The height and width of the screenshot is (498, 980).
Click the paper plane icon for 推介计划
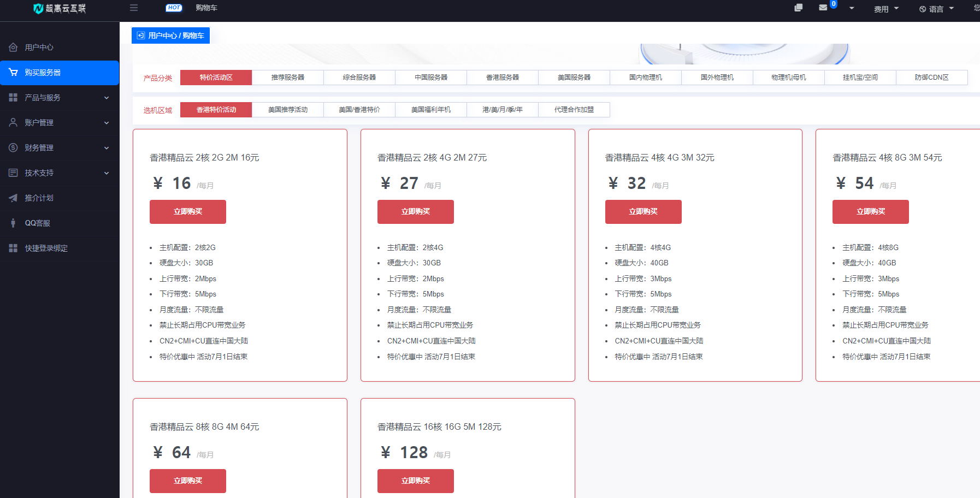(x=13, y=198)
